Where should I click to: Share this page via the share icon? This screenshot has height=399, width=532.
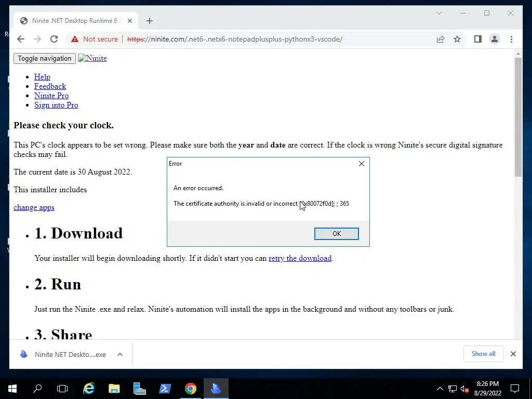tap(441, 39)
